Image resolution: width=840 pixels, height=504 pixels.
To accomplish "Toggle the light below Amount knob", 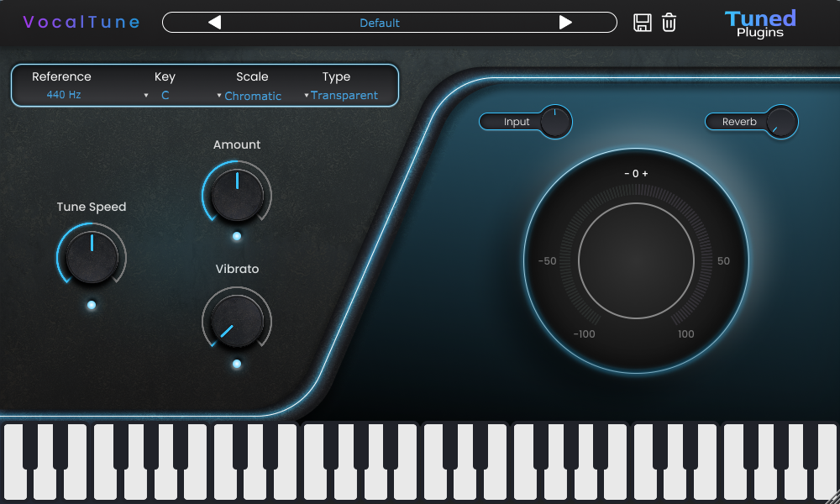I will [x=237, y=237].
